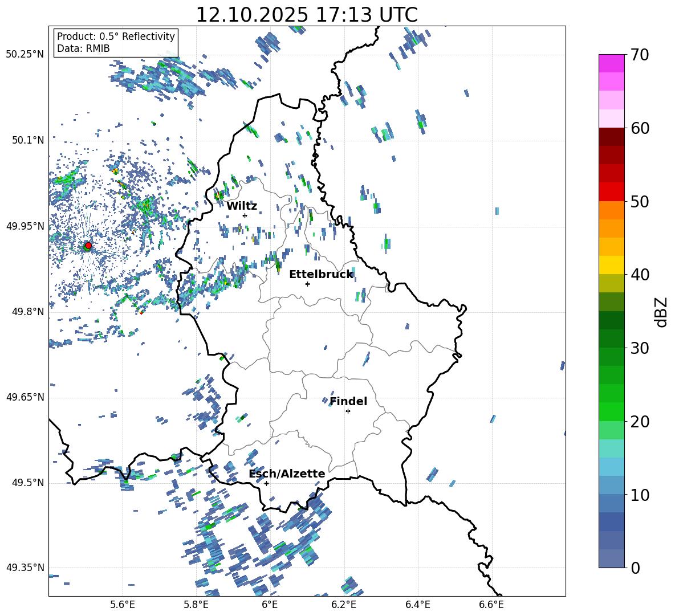Click the 5.8°E longitude tick label

point(196,605)
